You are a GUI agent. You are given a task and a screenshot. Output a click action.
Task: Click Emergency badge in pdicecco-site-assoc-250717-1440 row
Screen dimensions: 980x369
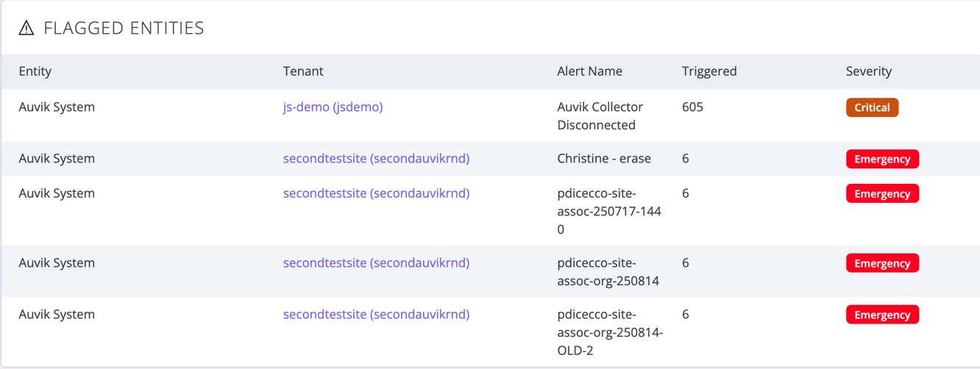[x=882, y=193]
